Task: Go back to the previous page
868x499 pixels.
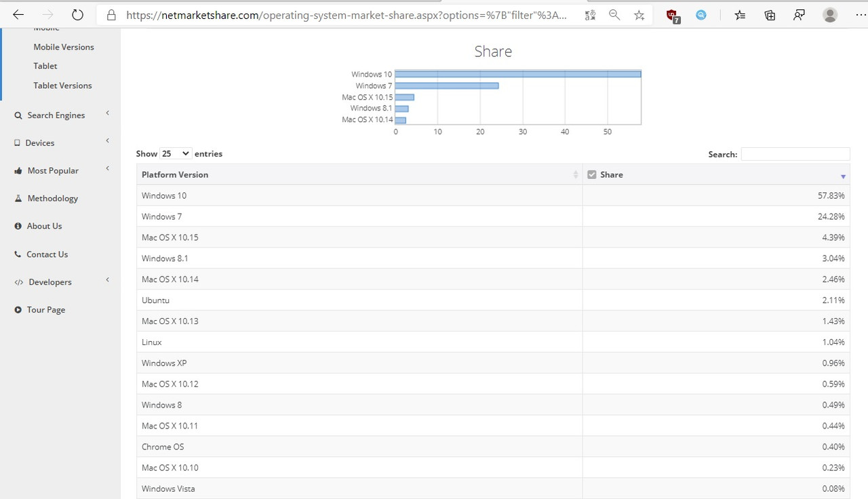Action: pos(18,14)
